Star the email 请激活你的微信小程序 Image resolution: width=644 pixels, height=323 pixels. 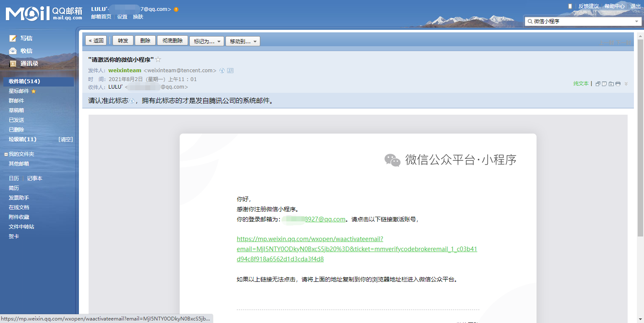pyautogui.click(x=158, y=60)
